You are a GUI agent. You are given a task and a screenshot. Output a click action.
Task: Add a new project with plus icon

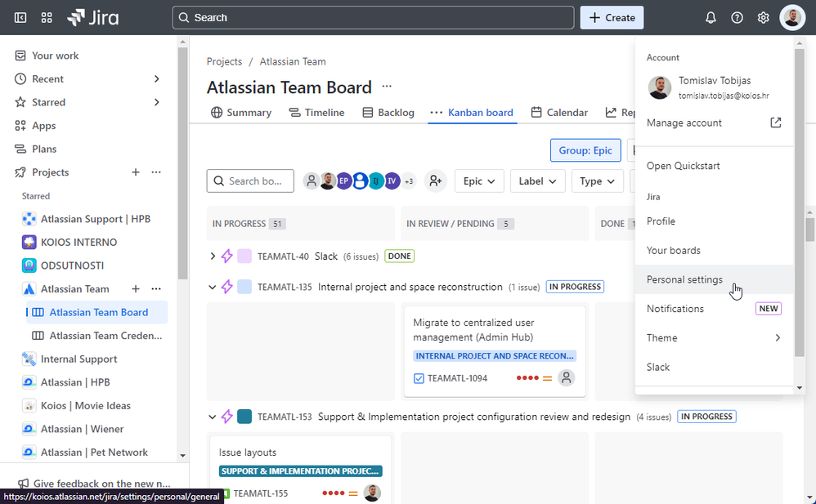(135, 172)
